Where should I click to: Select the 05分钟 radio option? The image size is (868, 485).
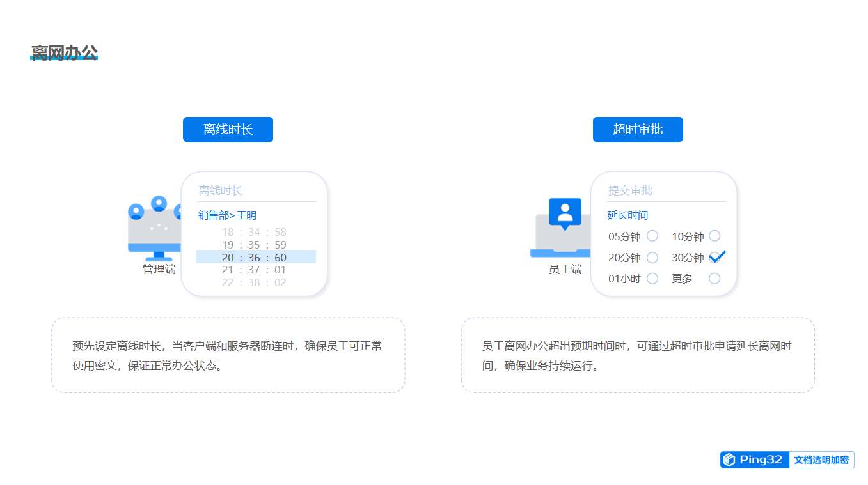coord(652,236)
